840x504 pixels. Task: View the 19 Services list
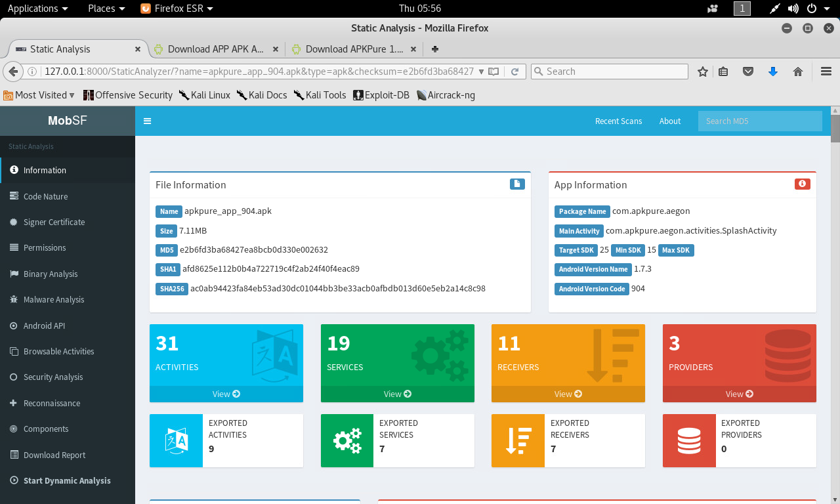(x=398, y=394)
